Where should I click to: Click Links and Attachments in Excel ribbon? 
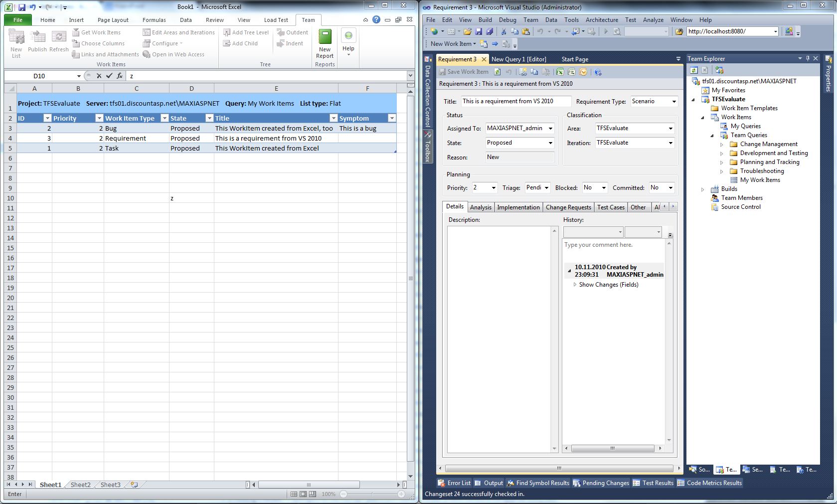[x=106, y=54]
